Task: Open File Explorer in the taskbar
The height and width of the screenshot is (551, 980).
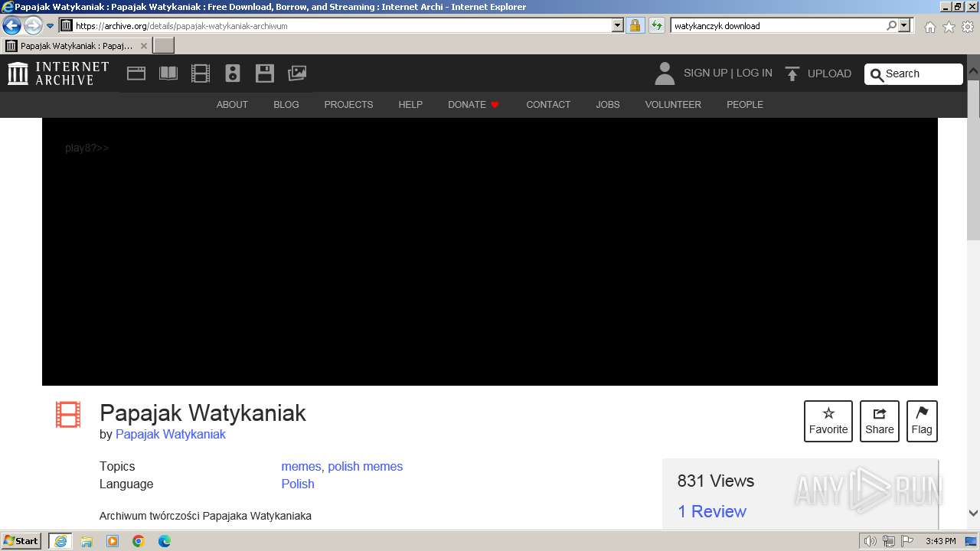Action: (87, 541)
